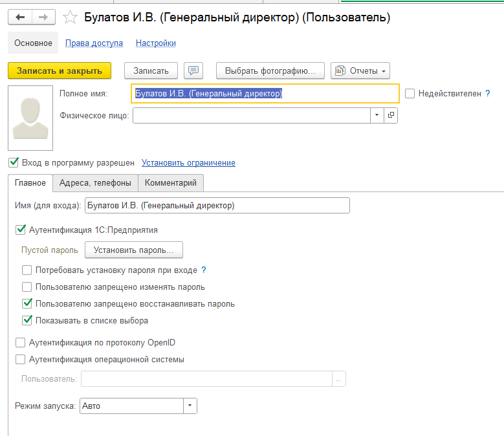Go to the Права доступа section
This screenshot has width=504, height=436.
click(x=94, y=43)
